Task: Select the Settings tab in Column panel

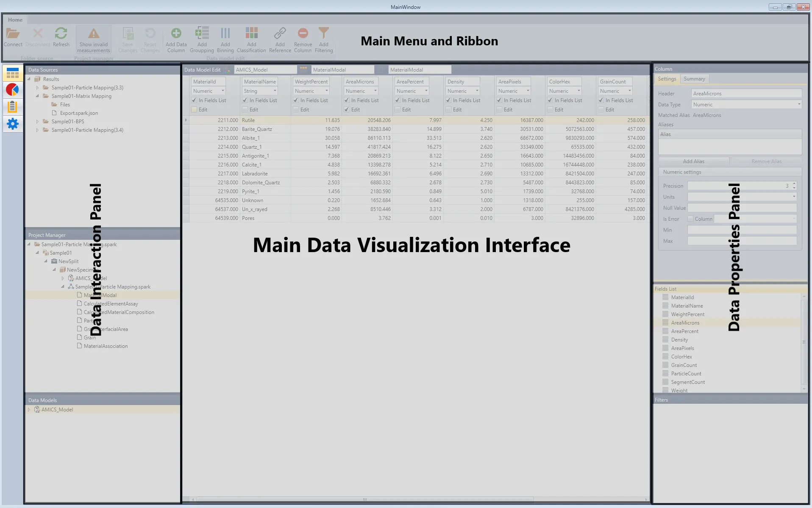Action: point(667,79)
